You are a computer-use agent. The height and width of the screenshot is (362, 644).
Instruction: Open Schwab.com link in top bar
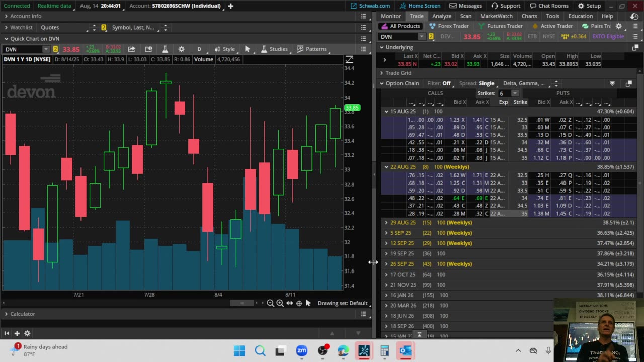pos(370,6)
